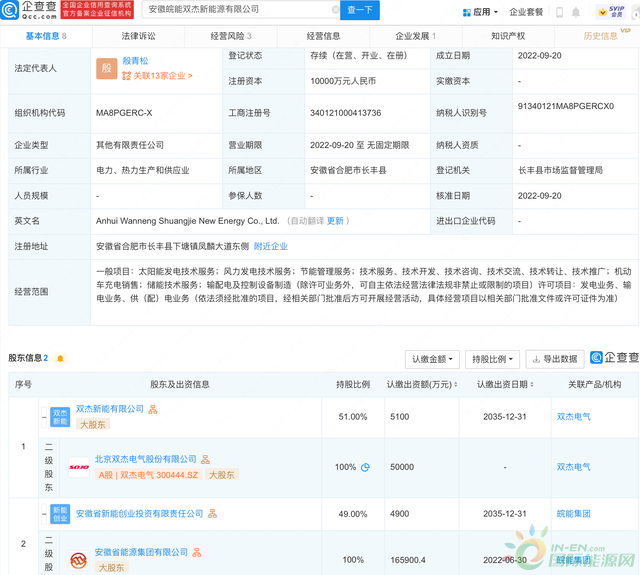Open notifications bell in the header
This screenshot has height=575, width=640.
point(576,12)
